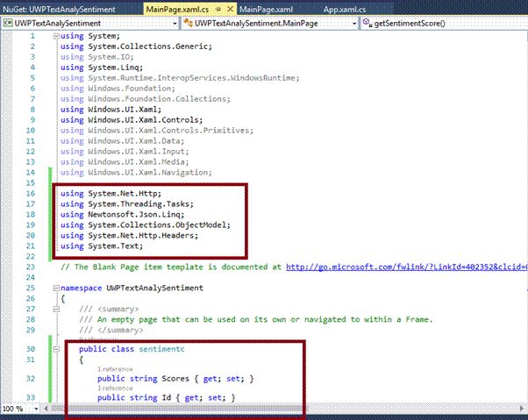
Task: Collapse the using directives block at line 1
Action: click(56, 36)
